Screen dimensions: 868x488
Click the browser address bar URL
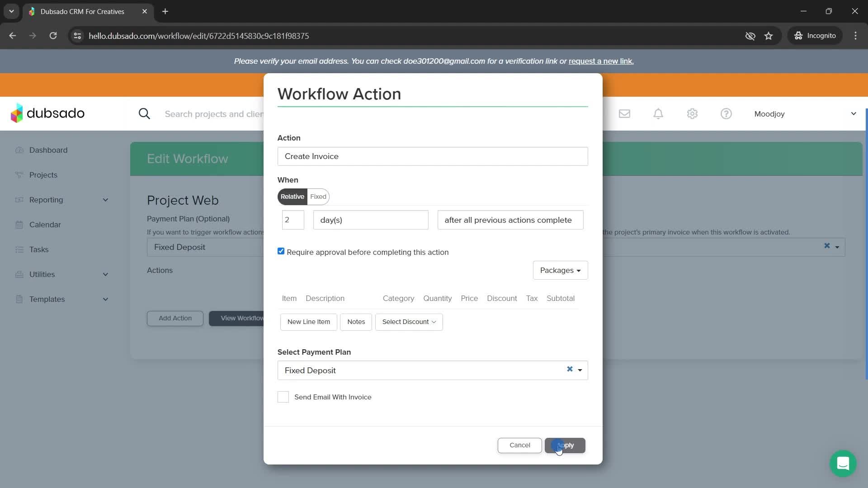coord(198,36)
